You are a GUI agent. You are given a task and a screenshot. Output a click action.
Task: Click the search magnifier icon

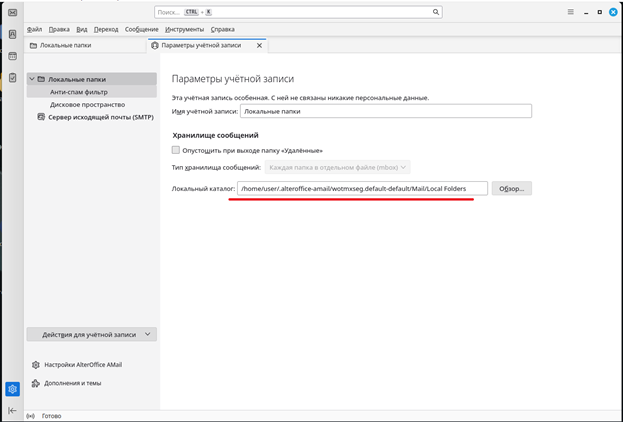(435, 12)
